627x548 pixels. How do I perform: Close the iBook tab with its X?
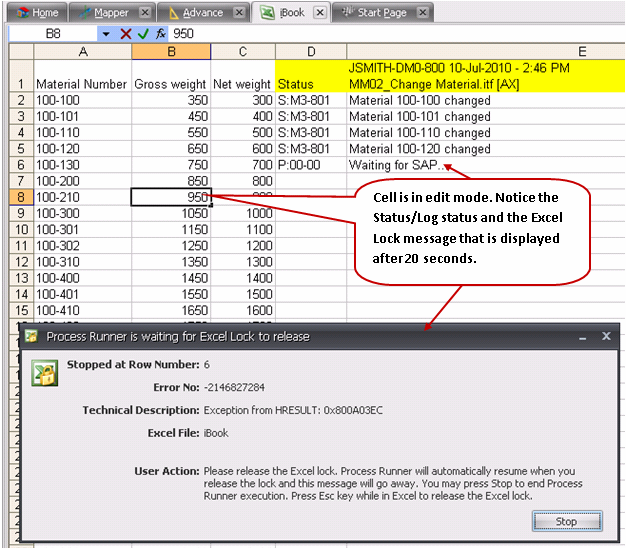tap(319, 13)
